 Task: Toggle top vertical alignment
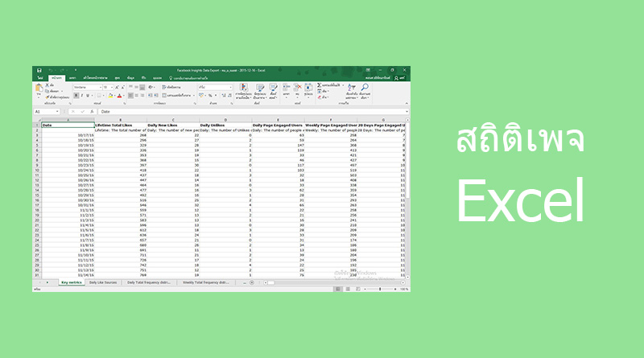tap(130, 88)
